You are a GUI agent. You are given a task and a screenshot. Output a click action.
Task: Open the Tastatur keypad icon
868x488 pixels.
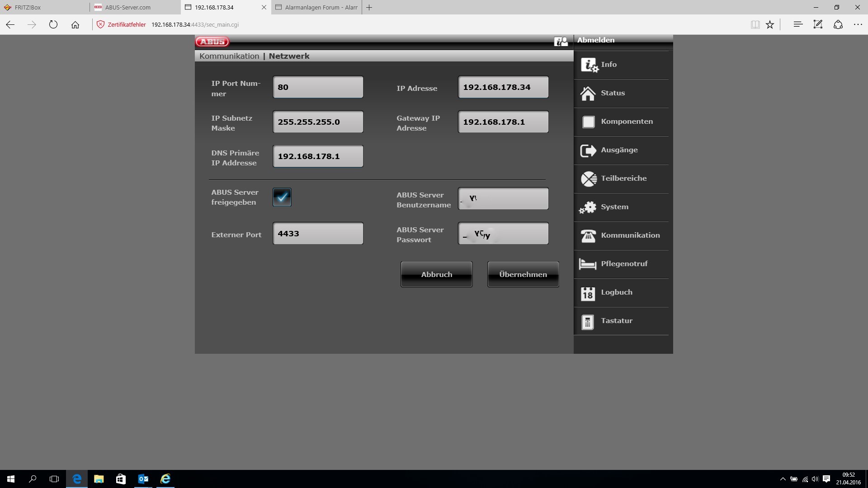587,322
